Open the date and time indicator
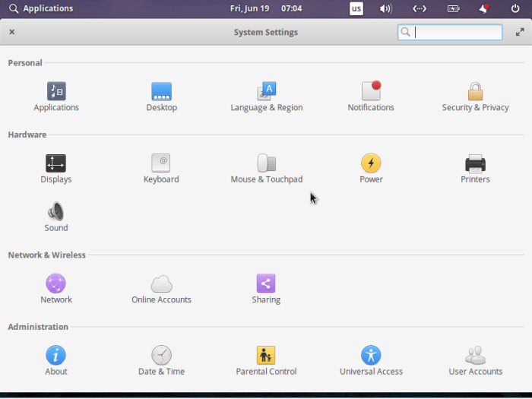 pos(266,8)
